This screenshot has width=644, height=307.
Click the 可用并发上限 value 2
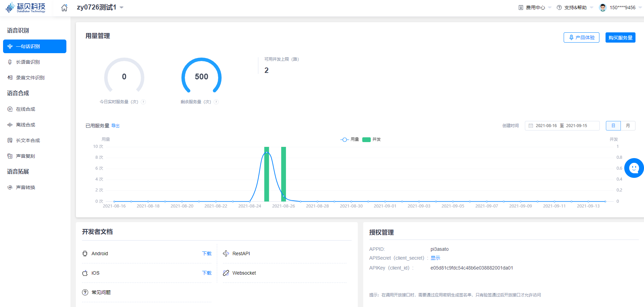267,70
